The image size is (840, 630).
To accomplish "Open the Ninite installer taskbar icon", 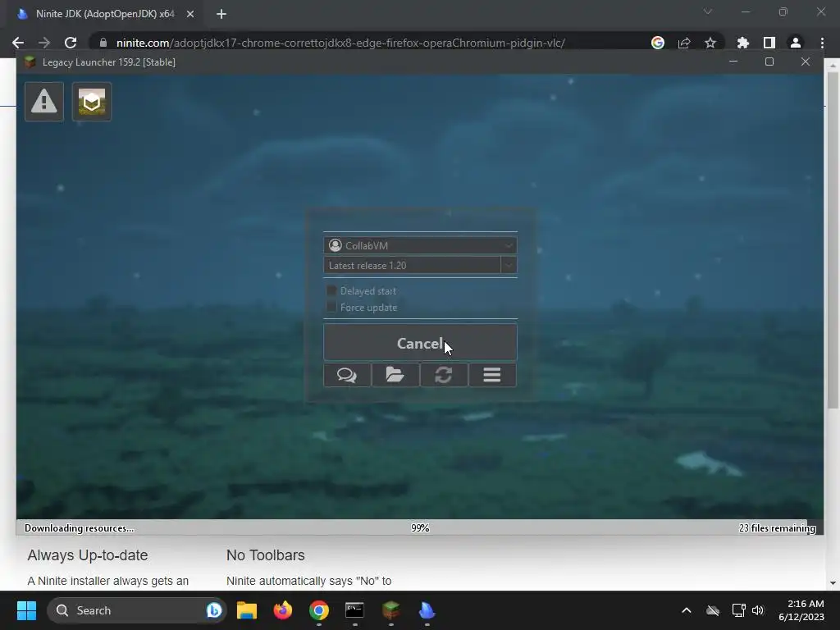I will coord(427,610).
